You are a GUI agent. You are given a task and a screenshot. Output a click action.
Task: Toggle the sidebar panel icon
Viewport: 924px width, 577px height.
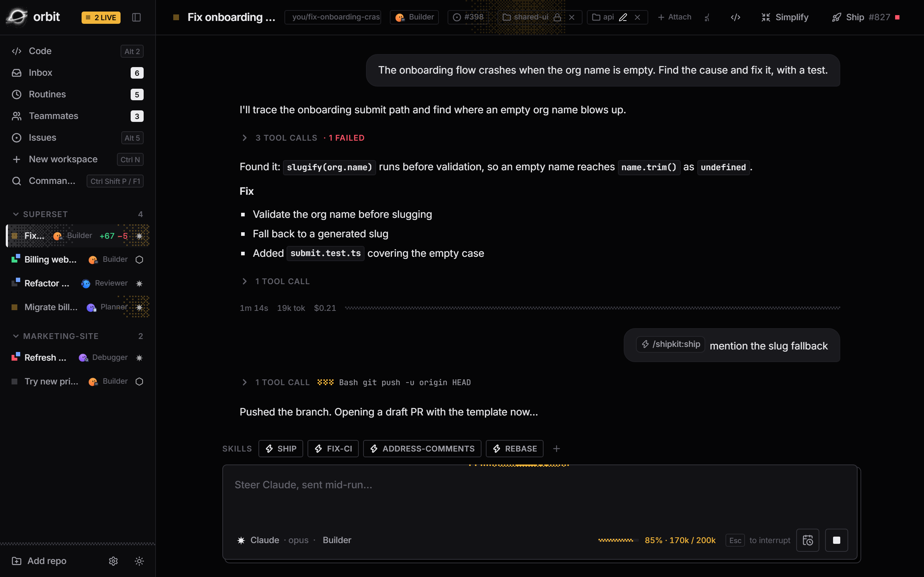coord(136,17)
